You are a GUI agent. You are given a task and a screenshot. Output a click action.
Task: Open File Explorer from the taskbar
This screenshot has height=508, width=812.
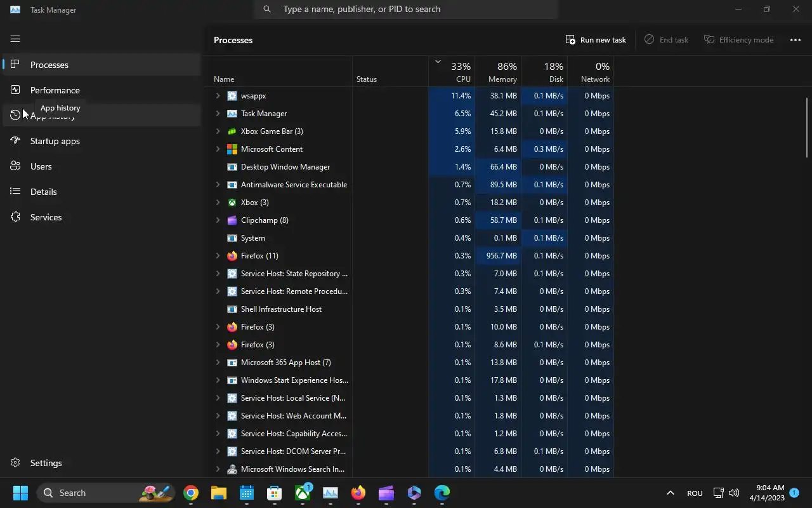pyautogui.click(x=219, y=493)
